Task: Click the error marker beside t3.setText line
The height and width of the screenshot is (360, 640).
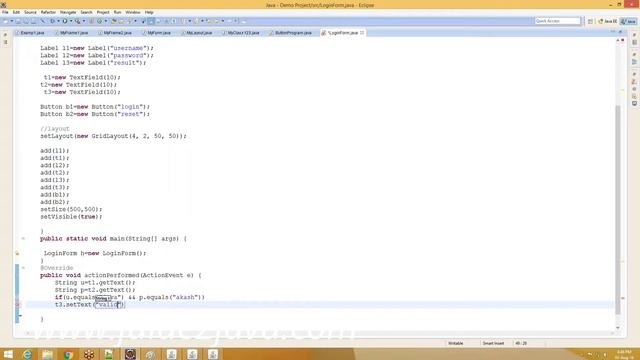Action: [x=17, y=304]
